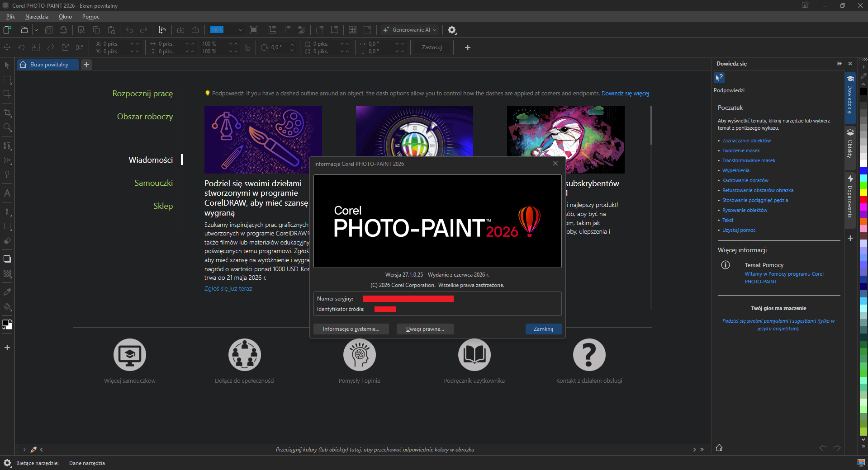Open the Samouczki section
The width and height of the screenshot is (868, 470).
pyautogui.click(x=153, y=183)
